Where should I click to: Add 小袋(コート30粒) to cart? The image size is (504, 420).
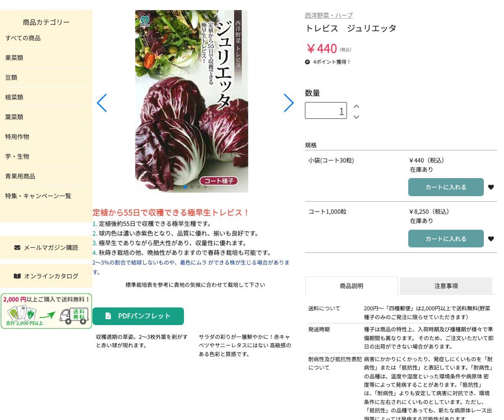coord(446,187)
